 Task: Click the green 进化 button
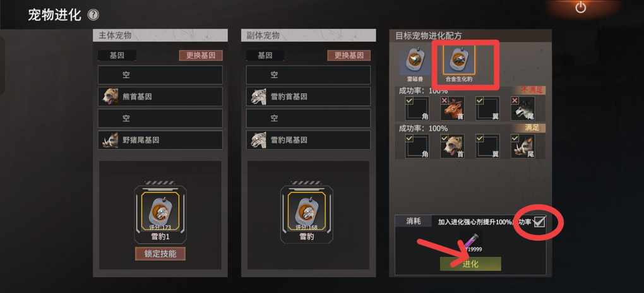click(470, 264)
